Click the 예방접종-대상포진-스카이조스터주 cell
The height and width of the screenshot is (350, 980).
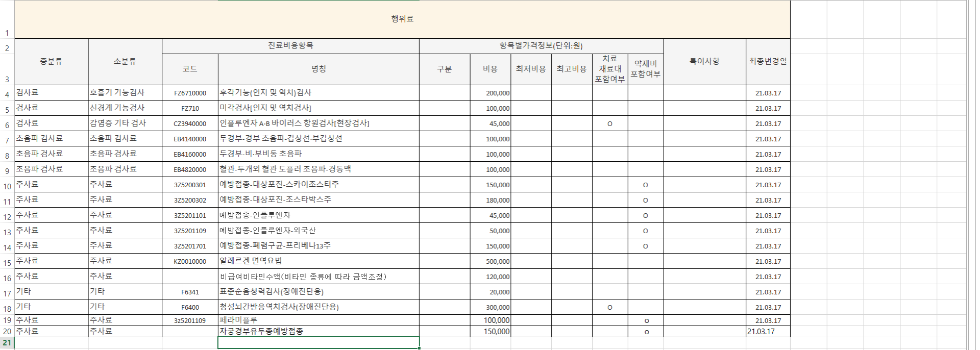coord(318,185)
